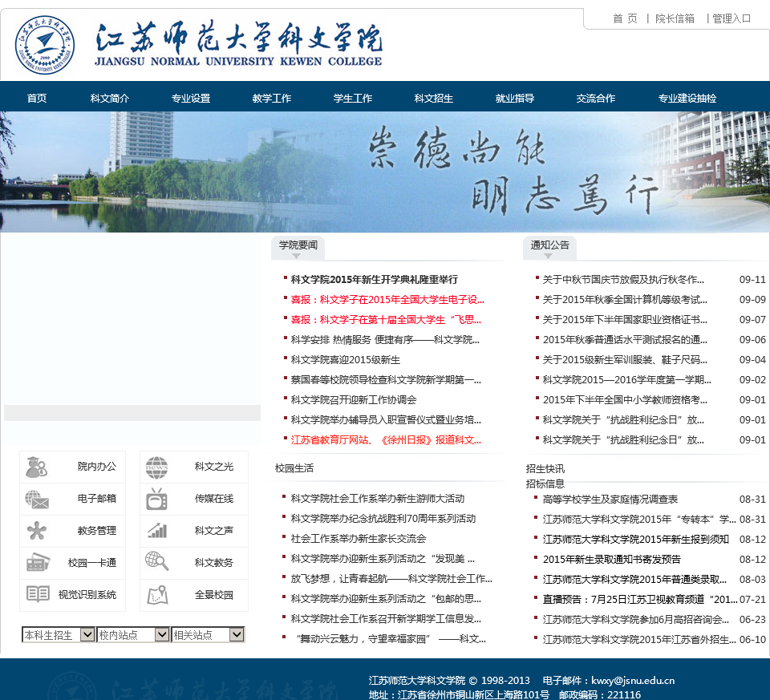Open notice 关于2015级新生军训服装、鞋子尺码
This screenshot has width=770, height=700.
[625, 360]
